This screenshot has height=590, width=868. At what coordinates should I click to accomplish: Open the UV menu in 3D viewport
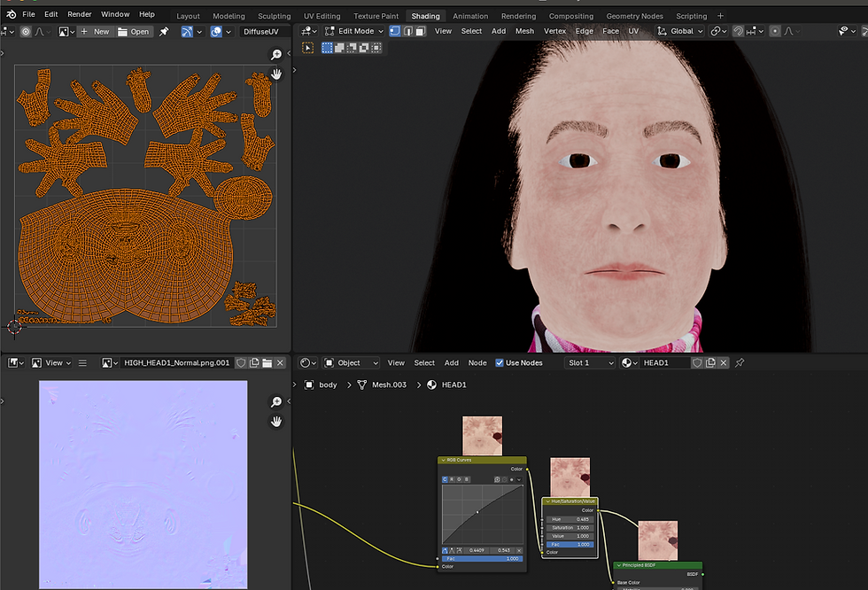point(632,31)
